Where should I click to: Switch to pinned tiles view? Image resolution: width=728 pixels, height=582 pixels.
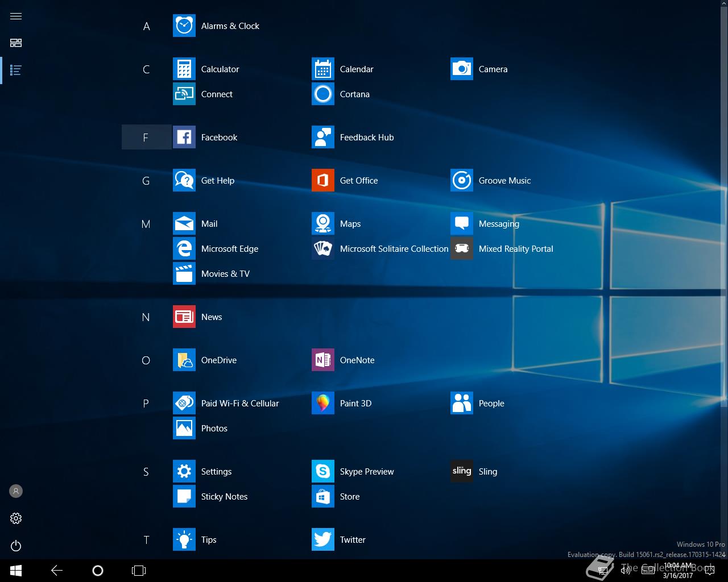coord(16,43)
